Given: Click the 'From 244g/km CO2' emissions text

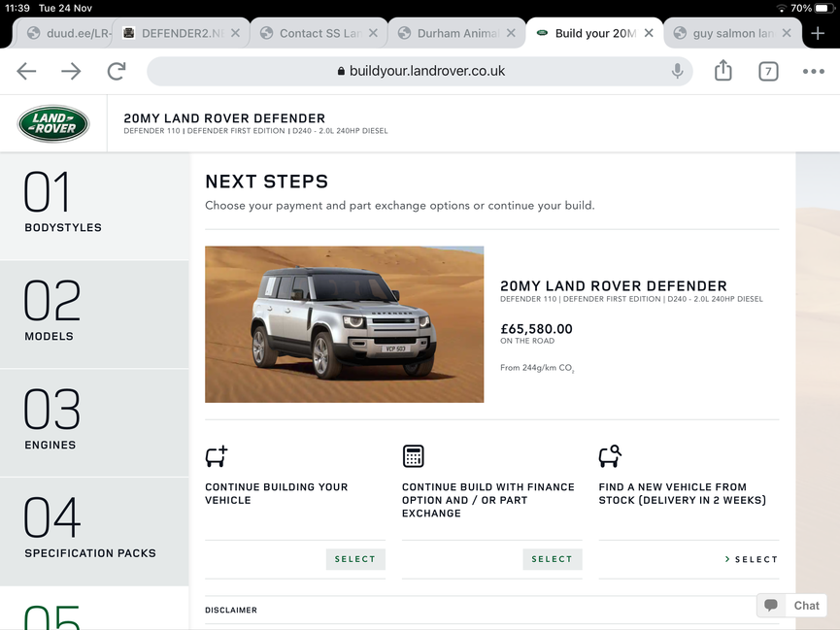Looking at the screenshot, I should (x=537, y=368).
